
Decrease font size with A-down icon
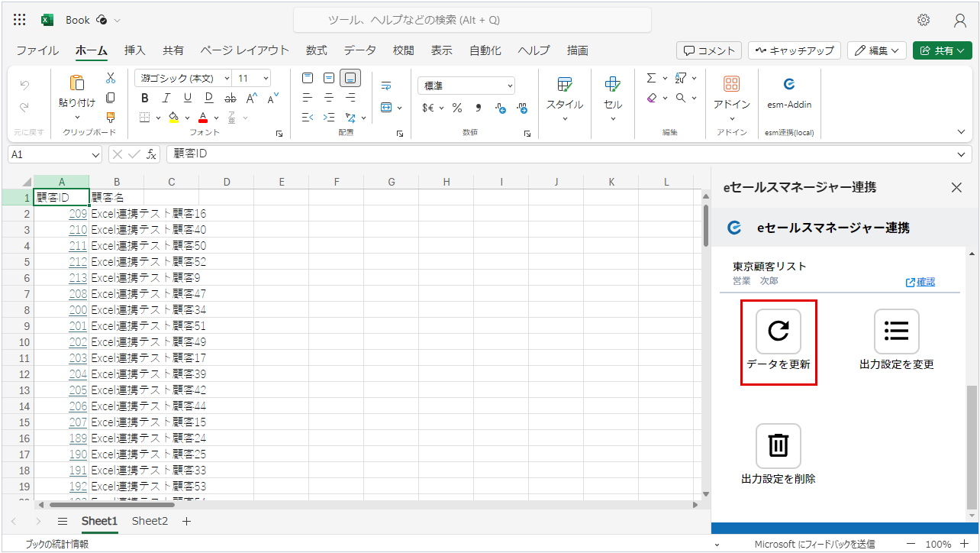point(272,97)
